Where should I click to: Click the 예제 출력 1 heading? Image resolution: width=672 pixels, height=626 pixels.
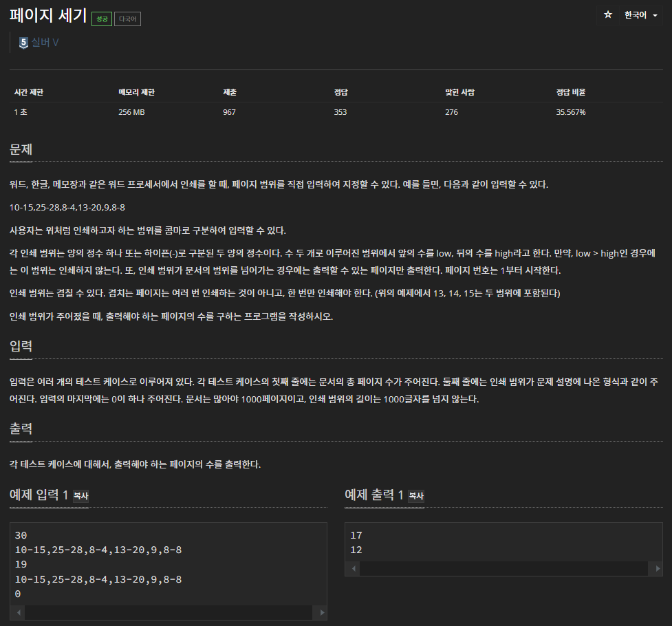(373, 495)
